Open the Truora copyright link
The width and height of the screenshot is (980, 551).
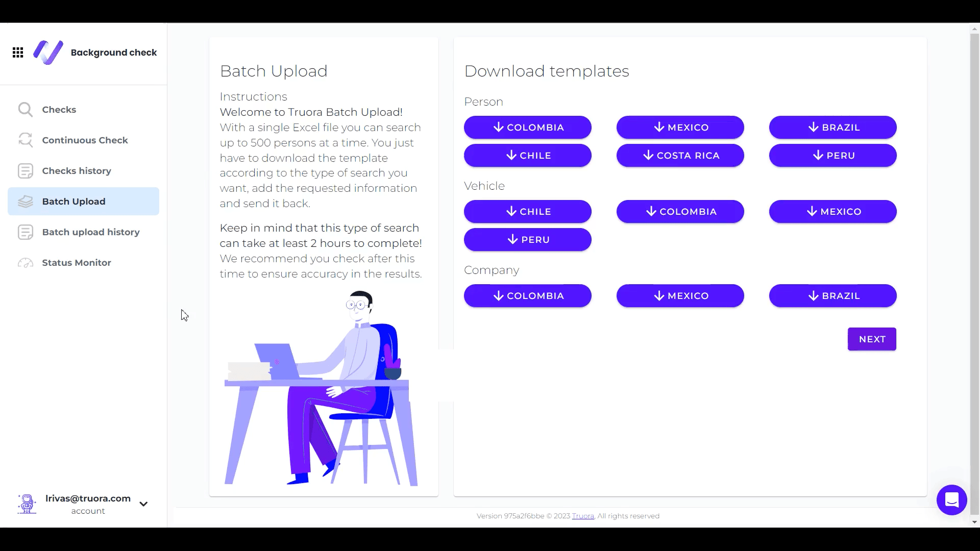583,515
